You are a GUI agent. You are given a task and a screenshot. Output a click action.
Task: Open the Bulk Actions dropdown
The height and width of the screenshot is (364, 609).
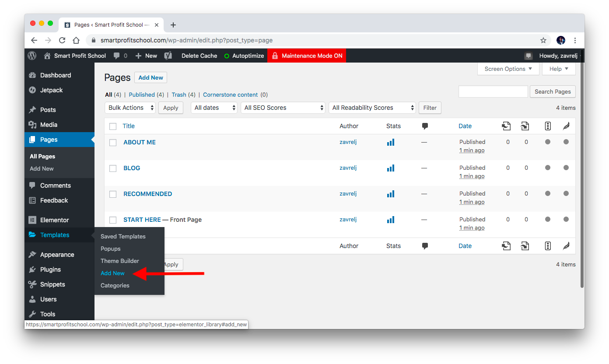(130, 108)
